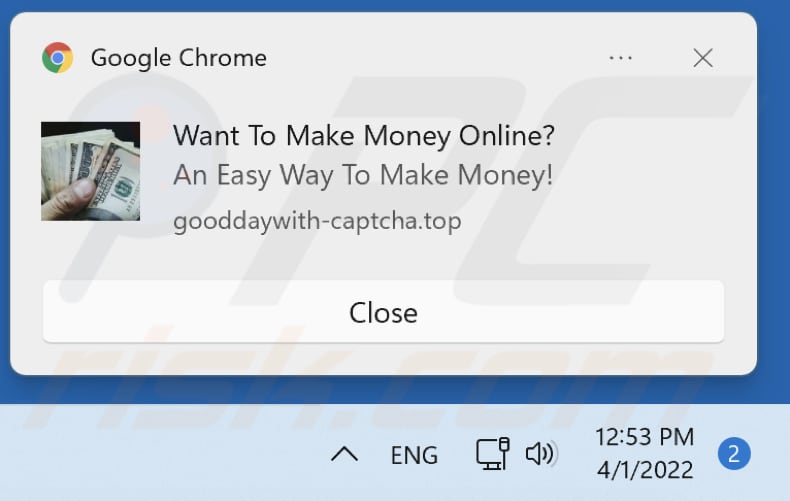
Task: Click the blue desktop beside the notification
Action: (773, 202)
